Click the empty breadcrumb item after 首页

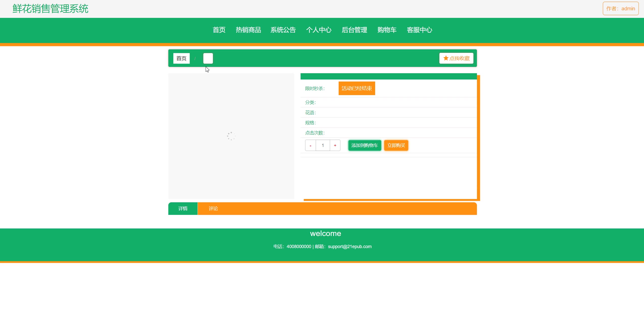click(x=208, y=58)
